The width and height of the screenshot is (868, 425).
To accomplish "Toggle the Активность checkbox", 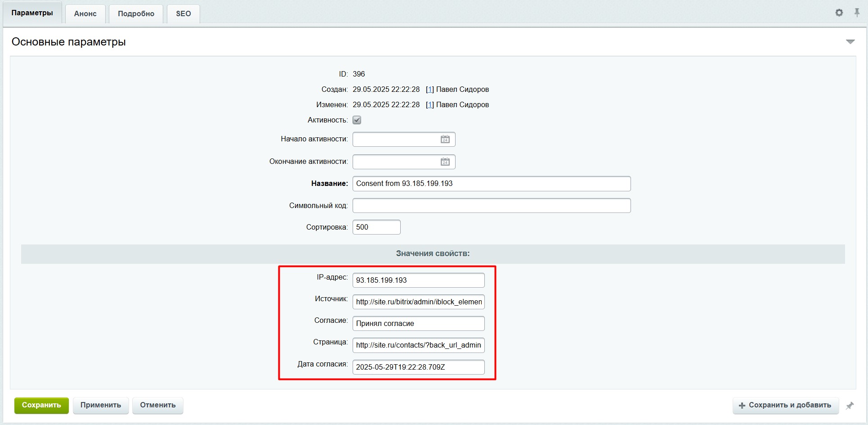I will click(357, 120).
